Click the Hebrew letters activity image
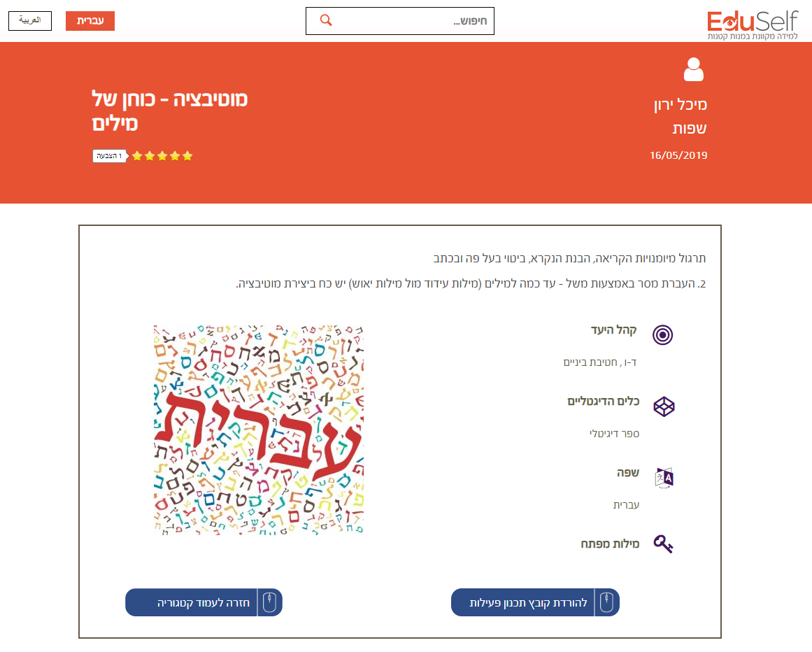This screenshot has width=812, height=652. pyautogui.click(x=259, y=430)
